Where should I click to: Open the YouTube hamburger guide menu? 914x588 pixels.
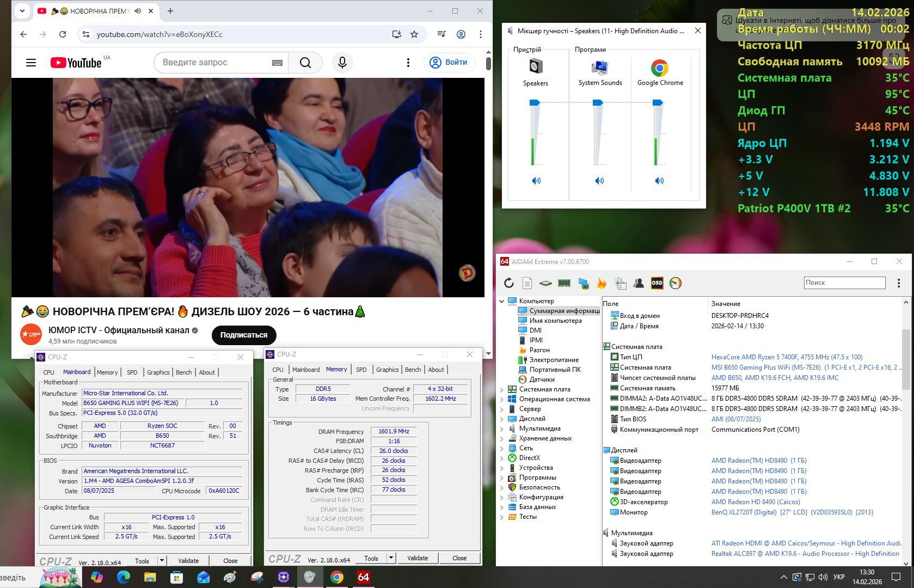[x=31, y=63]
